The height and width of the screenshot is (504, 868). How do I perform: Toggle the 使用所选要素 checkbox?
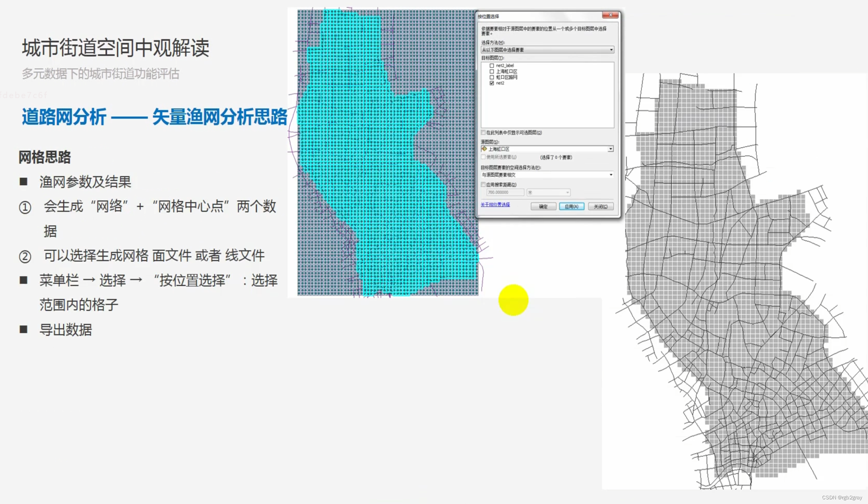pos(483,157)
